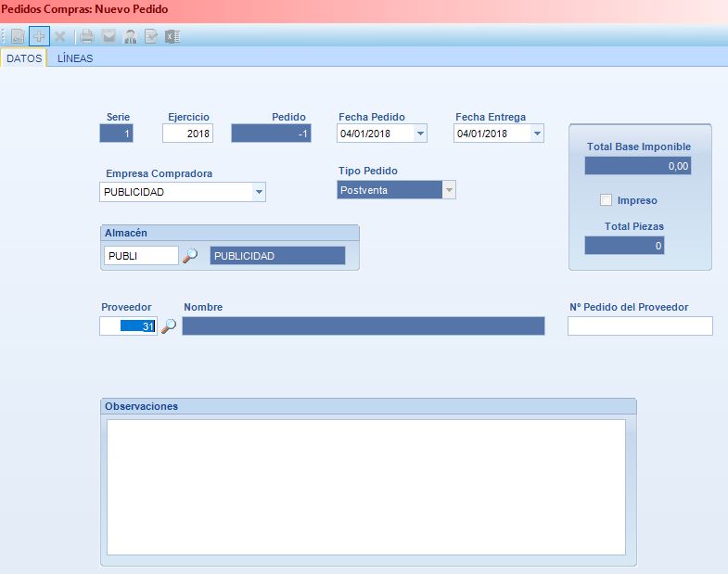The height and width of the screenshot is (574, 728).
Task: Click the person icon in toolbar
Action: point(130,37)
